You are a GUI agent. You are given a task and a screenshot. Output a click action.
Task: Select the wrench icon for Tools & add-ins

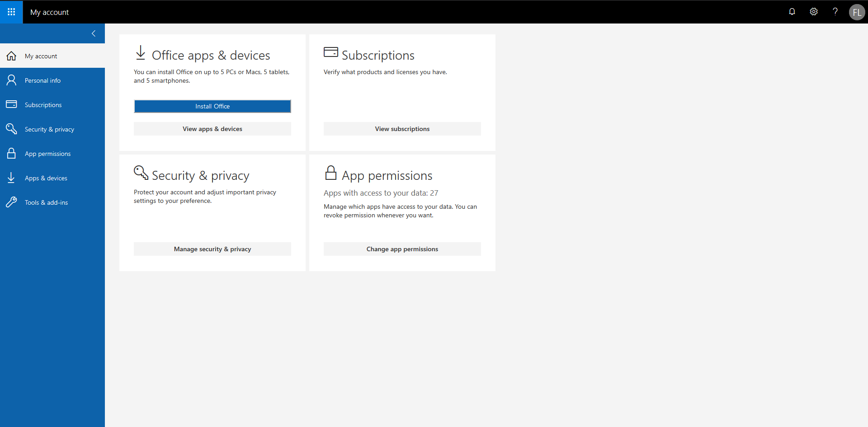click(11, 202)
